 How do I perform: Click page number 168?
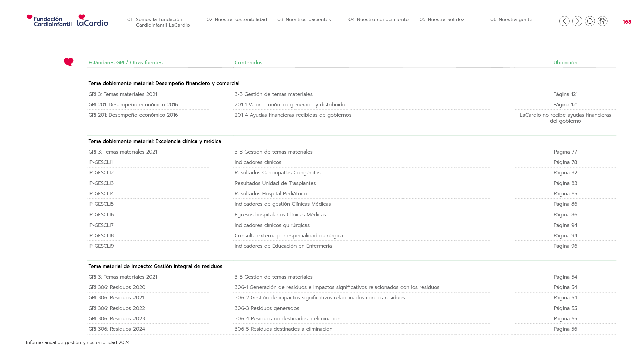point(627,22)
